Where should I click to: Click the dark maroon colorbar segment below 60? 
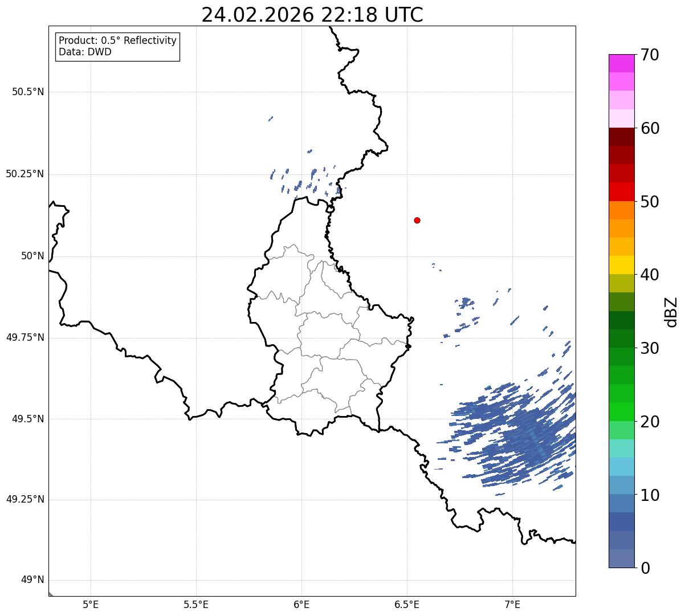621,137
